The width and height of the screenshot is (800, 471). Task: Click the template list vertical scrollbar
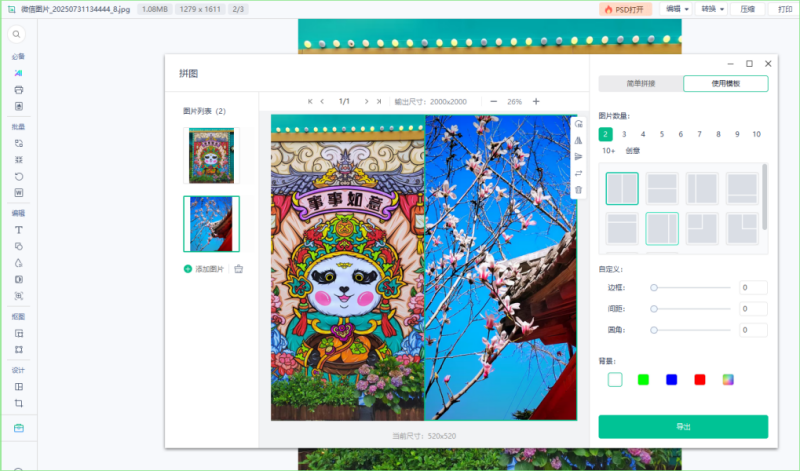(x=764, y=197)
